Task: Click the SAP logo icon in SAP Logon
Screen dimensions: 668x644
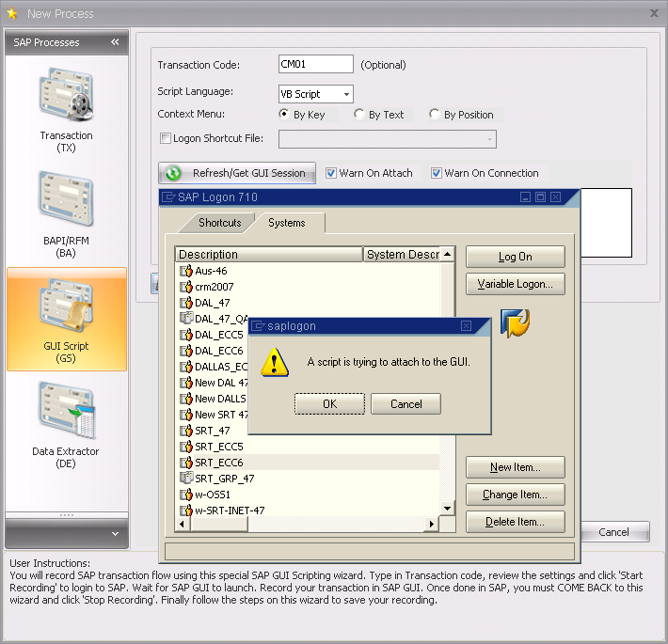Action: [515, 322]
